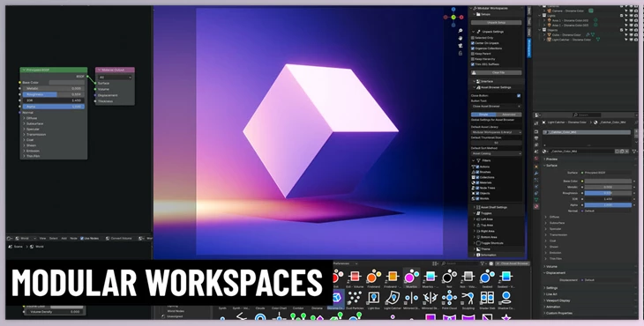Viewport: 644px width, 326px height.
Task: Switch to the Advanced settings tab
Action: pos(509,115)
